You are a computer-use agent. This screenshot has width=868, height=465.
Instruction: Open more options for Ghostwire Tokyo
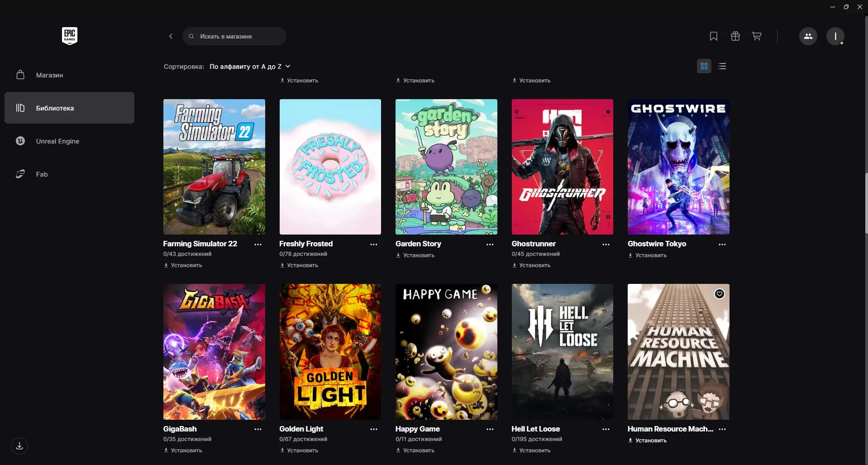722,244
